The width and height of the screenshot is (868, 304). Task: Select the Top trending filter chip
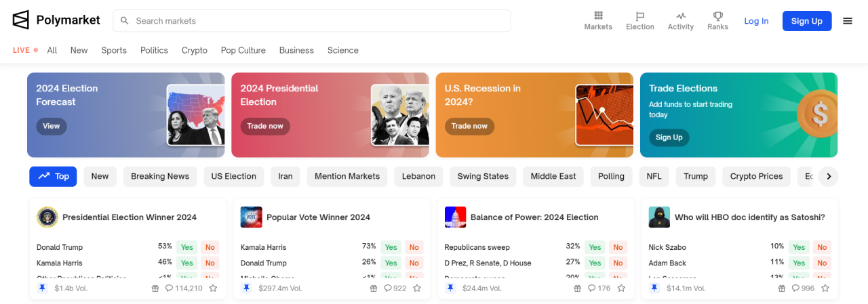[x=53, y=177]
